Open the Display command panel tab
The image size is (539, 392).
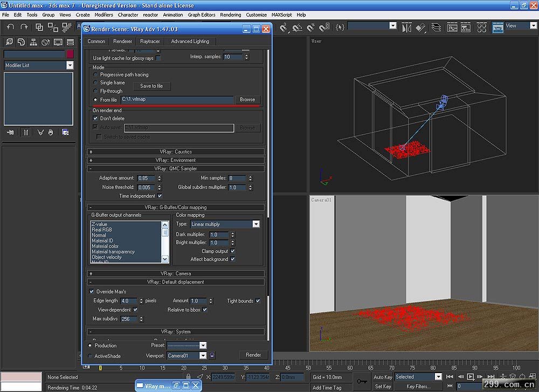point(58,42)
